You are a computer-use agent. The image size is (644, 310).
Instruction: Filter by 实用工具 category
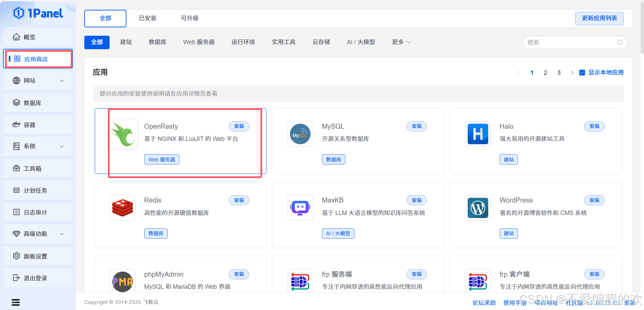point(284,42)
